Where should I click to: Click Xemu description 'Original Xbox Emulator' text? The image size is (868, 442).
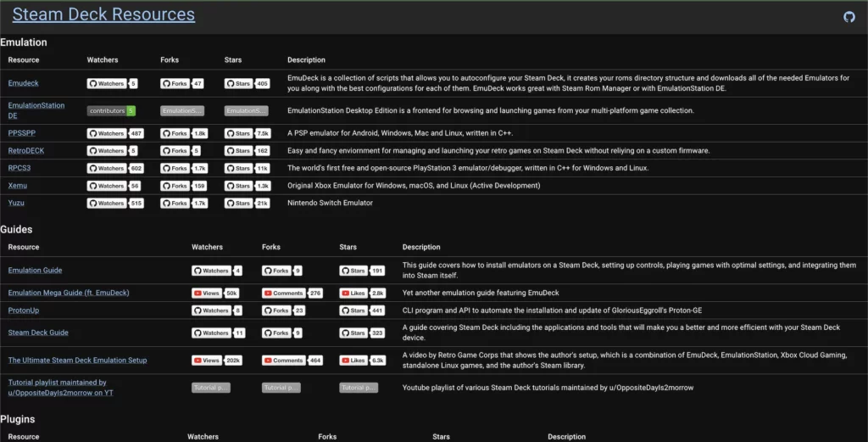[414, 186]
